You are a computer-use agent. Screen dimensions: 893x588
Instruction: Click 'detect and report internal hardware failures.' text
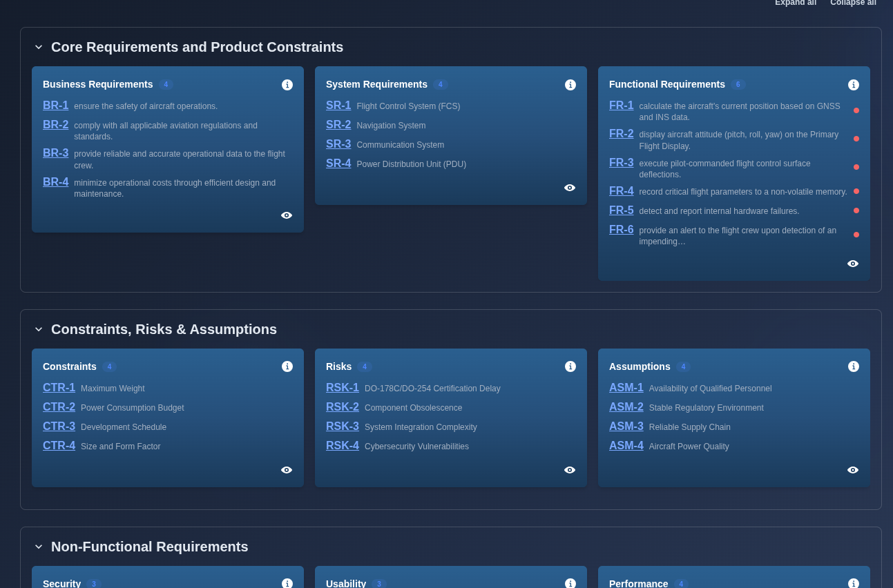tap(719, 211)
